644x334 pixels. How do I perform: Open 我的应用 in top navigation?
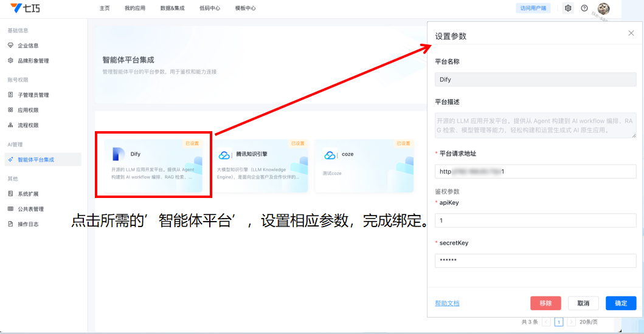pyautogui.click(x=135, y=9)
